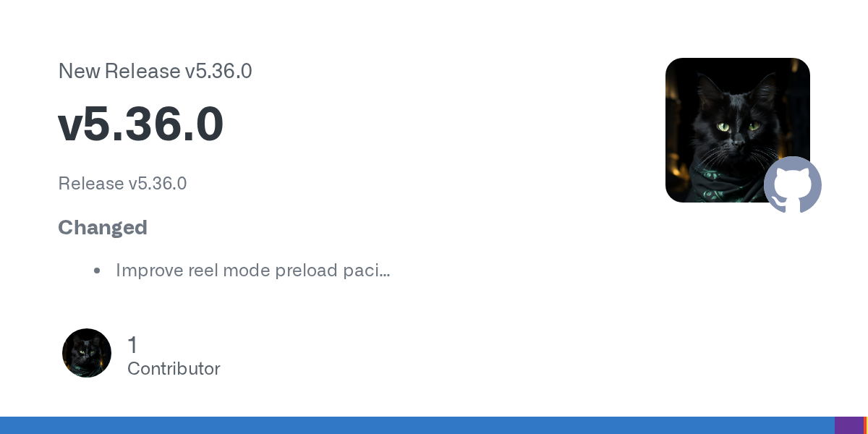Pick the yellow sliver at bar's right end
Viewport: 868px width, 434px height.
click(x=867, y=425)
